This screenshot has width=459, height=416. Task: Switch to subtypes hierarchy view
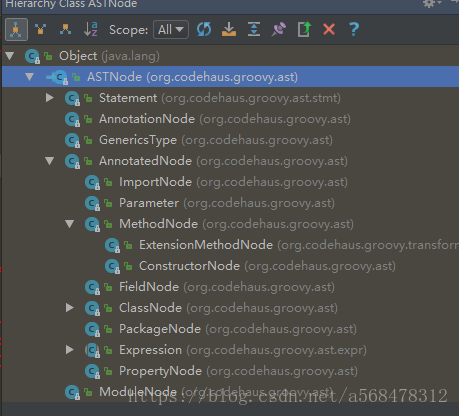[65, 30]
